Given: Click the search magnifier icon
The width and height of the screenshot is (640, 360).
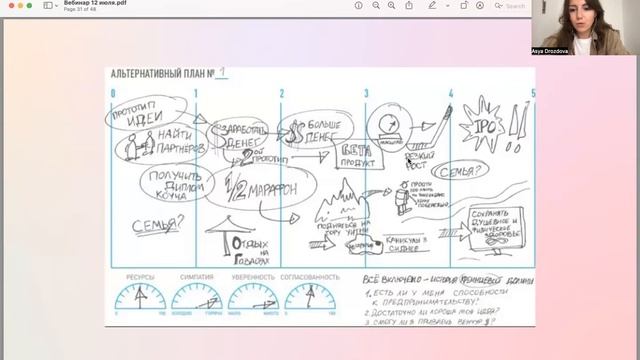Looking at the screenshot, I should coord(498,6).
